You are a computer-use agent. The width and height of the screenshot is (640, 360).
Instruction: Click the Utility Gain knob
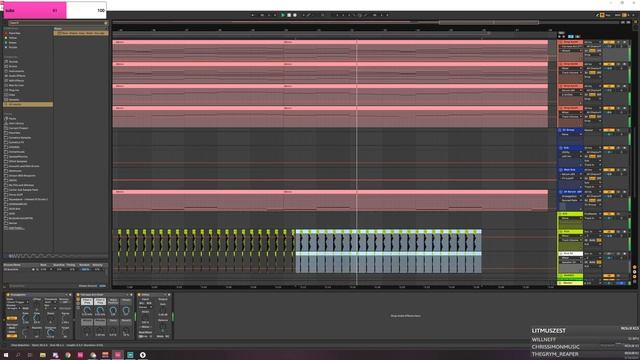point(162,310)
